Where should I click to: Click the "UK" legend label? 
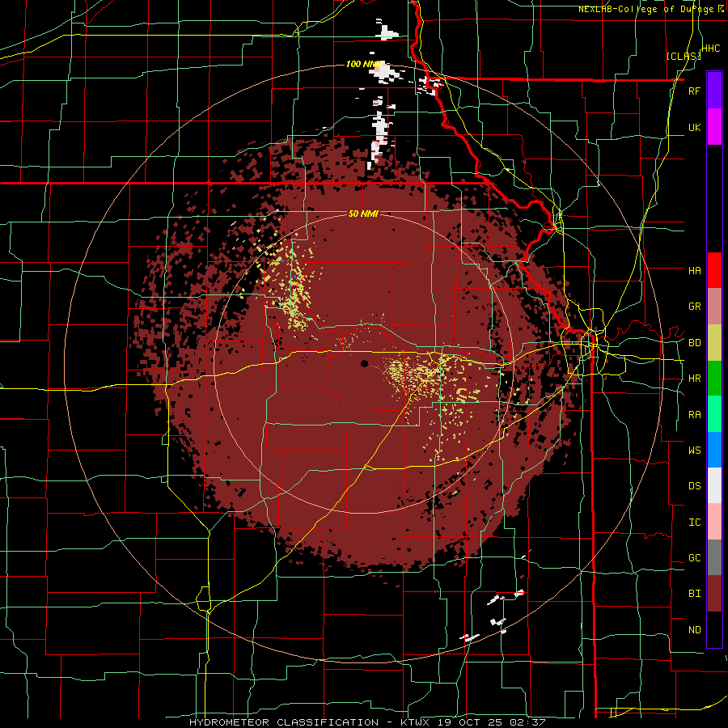(694, 128)
